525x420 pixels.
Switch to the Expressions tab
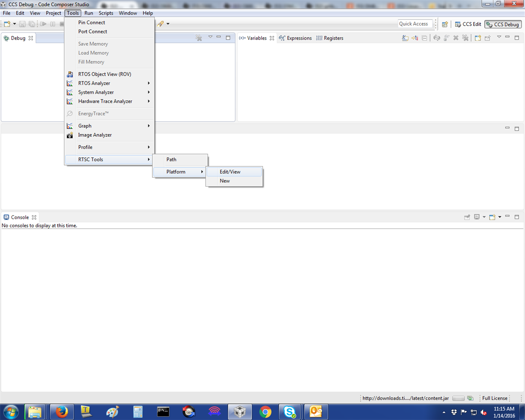295,38
